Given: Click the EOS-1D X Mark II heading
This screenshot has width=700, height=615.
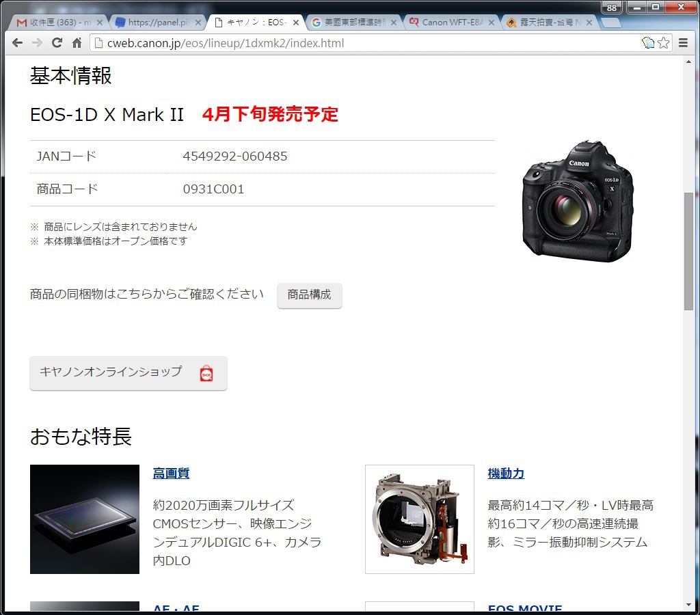Looking at the screenshot, I should pos(107,115).
